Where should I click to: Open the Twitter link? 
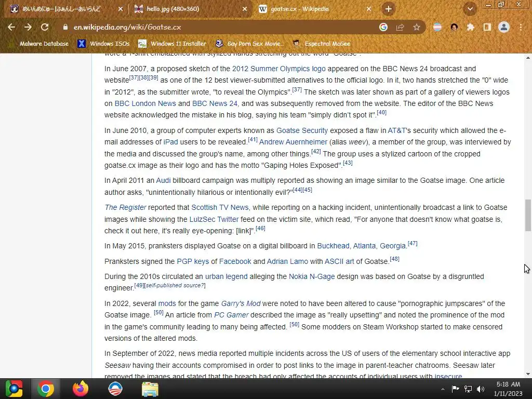(x=228, y=219)
